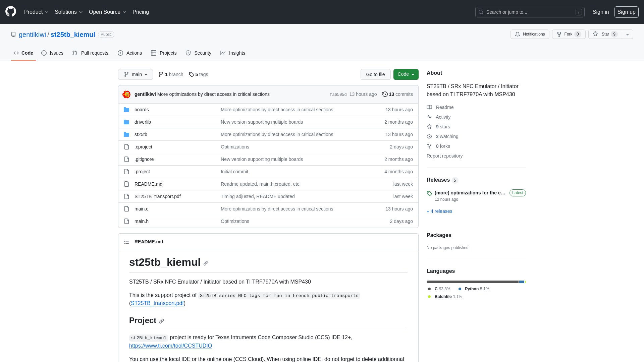Switch to the Insights tab

pos(233,53)
